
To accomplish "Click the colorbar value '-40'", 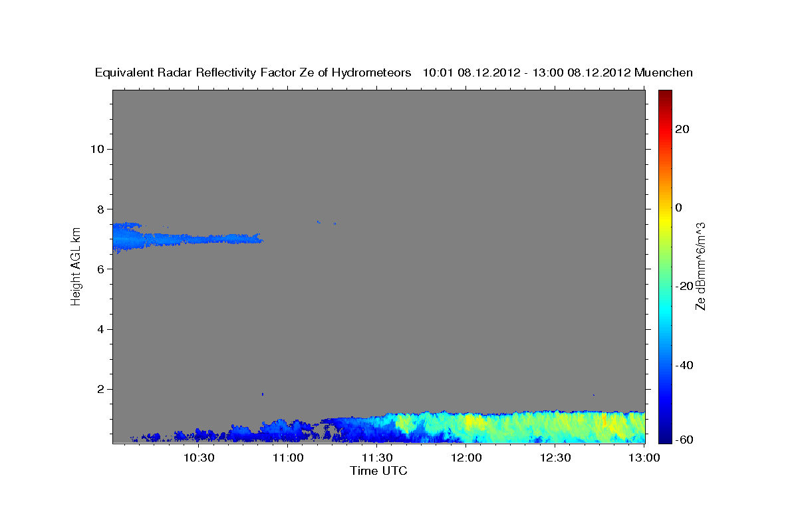I will pos(684,365).
